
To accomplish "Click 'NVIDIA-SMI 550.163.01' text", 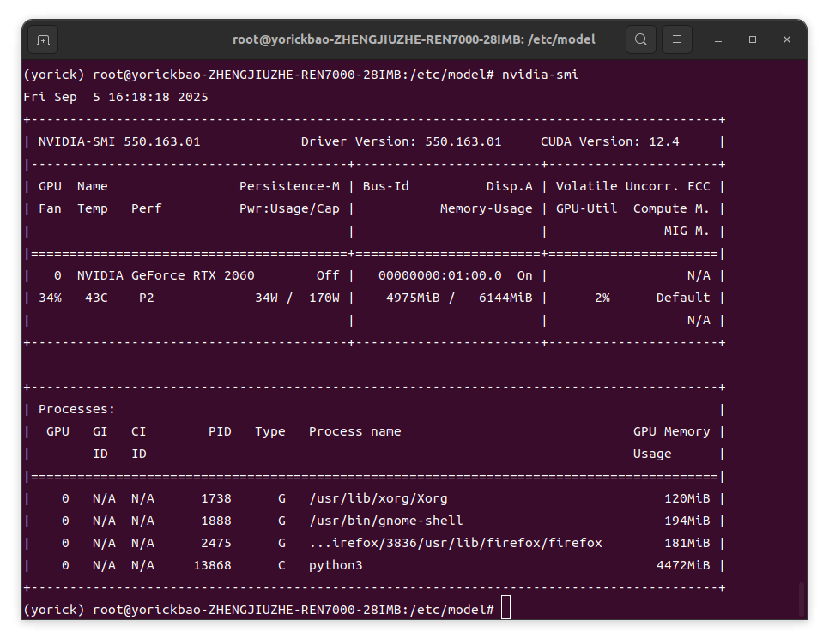I will [119, 141].
